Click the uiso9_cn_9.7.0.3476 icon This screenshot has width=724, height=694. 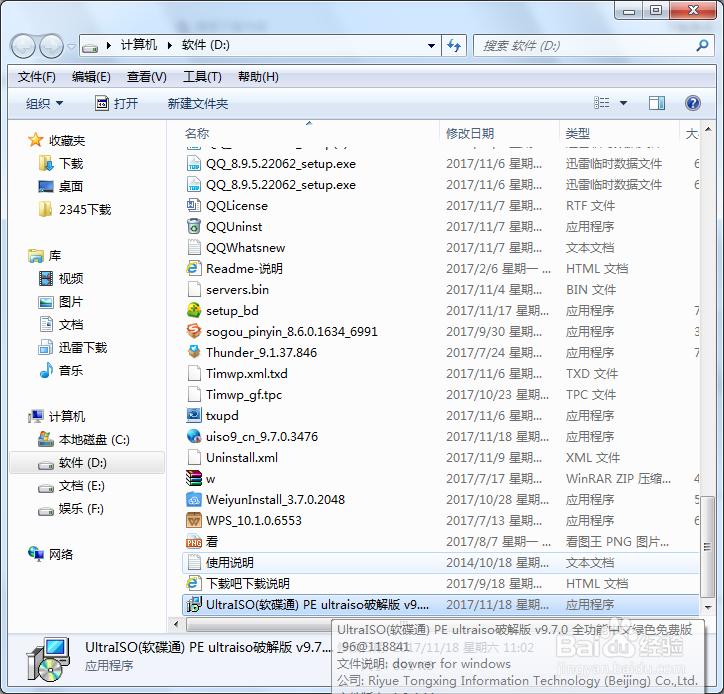pos(193,436)
